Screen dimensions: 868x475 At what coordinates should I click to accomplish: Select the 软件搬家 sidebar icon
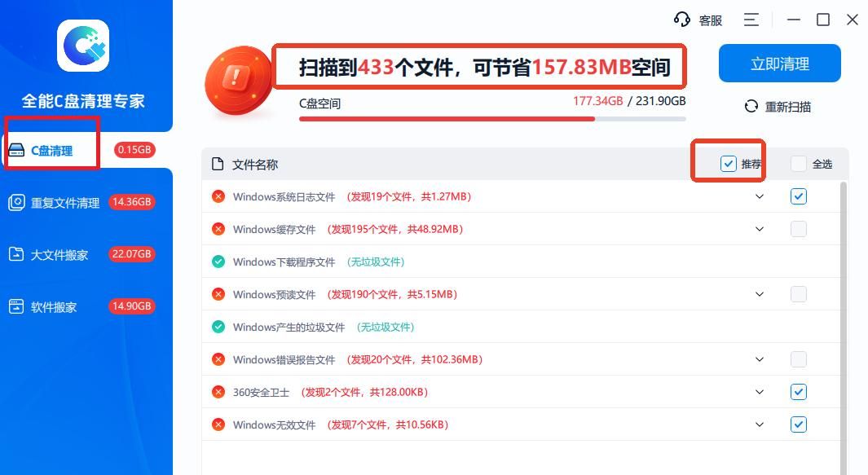click(x=18, y=306)
